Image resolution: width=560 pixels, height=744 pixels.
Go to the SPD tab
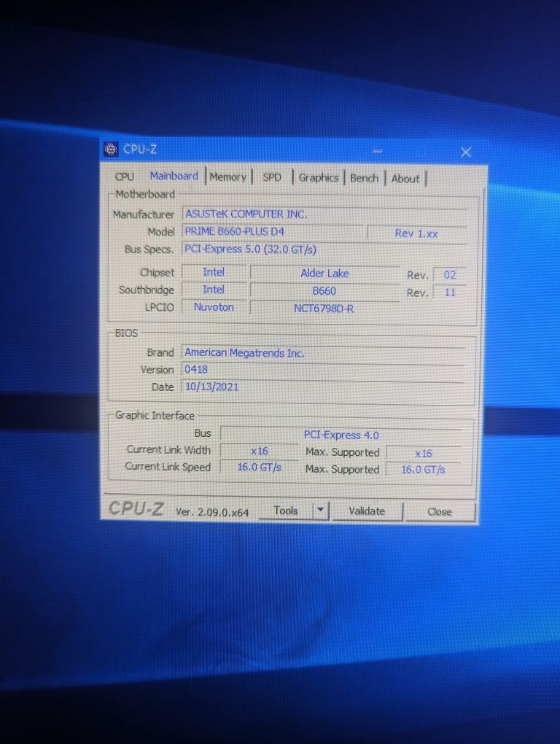tap(272, 177)
